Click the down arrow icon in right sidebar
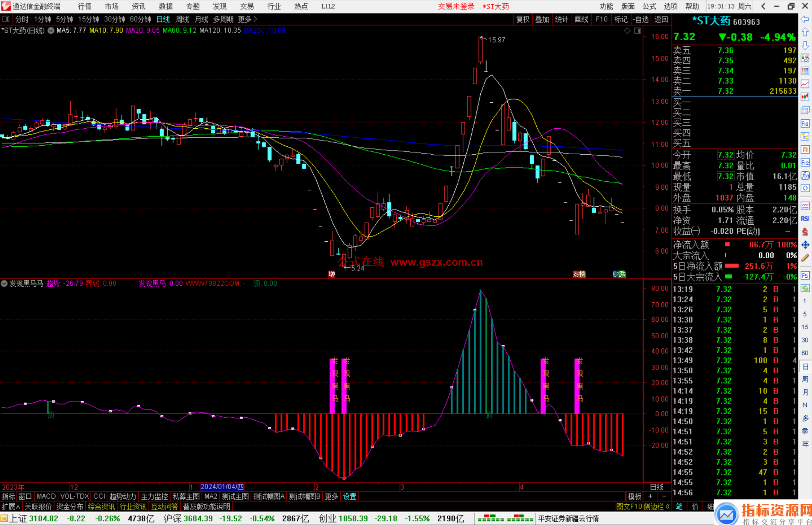Viewport: 812px width, 525px height. coord(804,45)
